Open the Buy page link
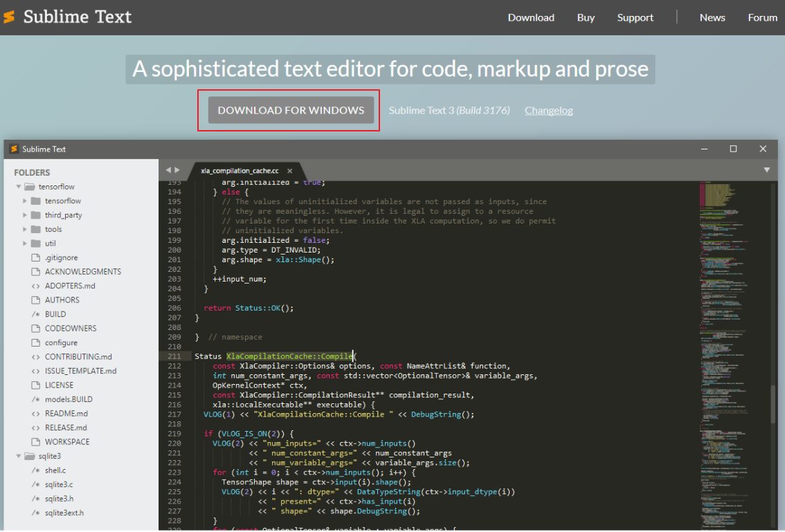 [586, 17]
